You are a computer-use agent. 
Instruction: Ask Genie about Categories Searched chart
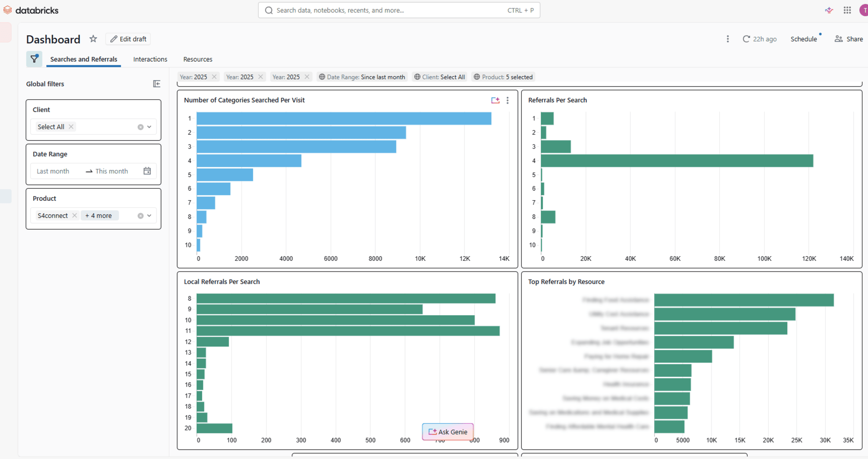pyautogui.click(x=495, y=100)
